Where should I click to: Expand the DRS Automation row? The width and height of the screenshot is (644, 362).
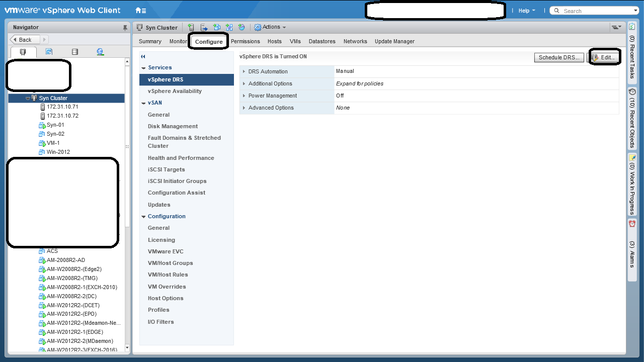[244, 71]
